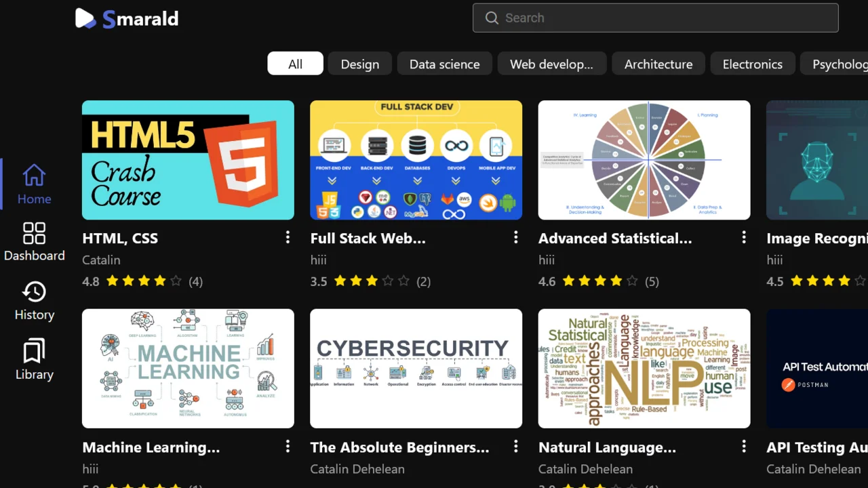Open the Machine Learning thumbnail
868x488 pixels.
click(188, 369)
